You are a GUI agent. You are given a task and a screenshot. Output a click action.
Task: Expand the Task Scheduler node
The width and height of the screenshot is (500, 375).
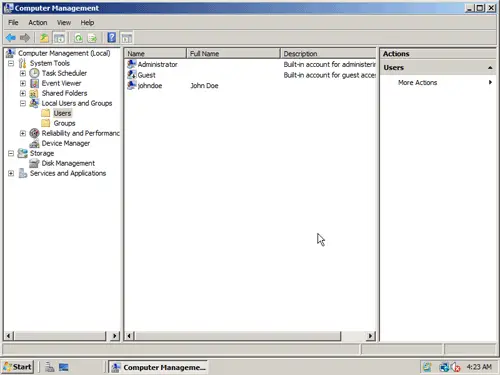tap(23, 73)
